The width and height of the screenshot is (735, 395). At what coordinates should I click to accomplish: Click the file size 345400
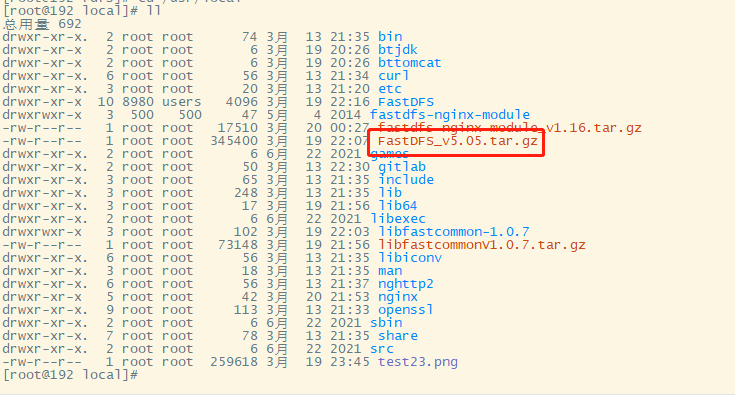pyautogui.click(x=234, y=141)
